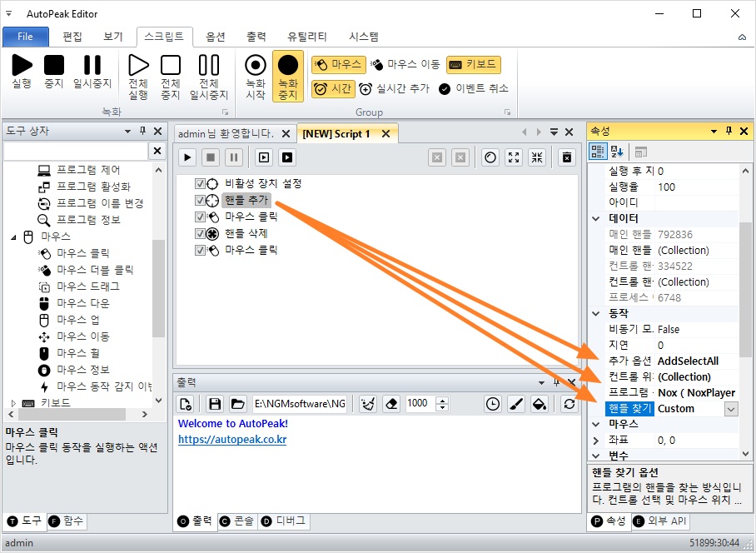
Task: Click open folder icon in output toolbar
Action: (237, 404)
